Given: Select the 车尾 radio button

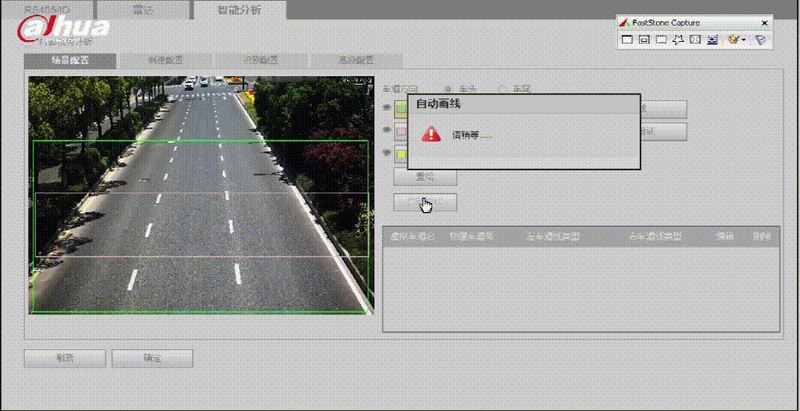Looking at the screenshot, I should pos(502,89).
